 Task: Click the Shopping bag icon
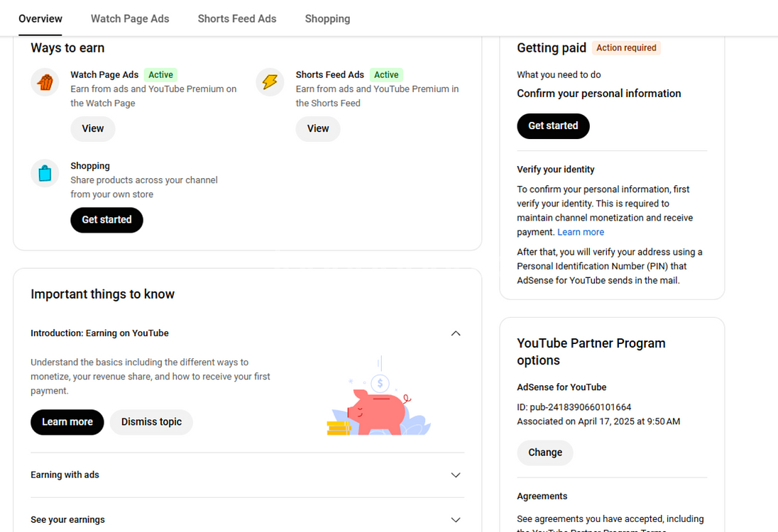tap(45, 173)
